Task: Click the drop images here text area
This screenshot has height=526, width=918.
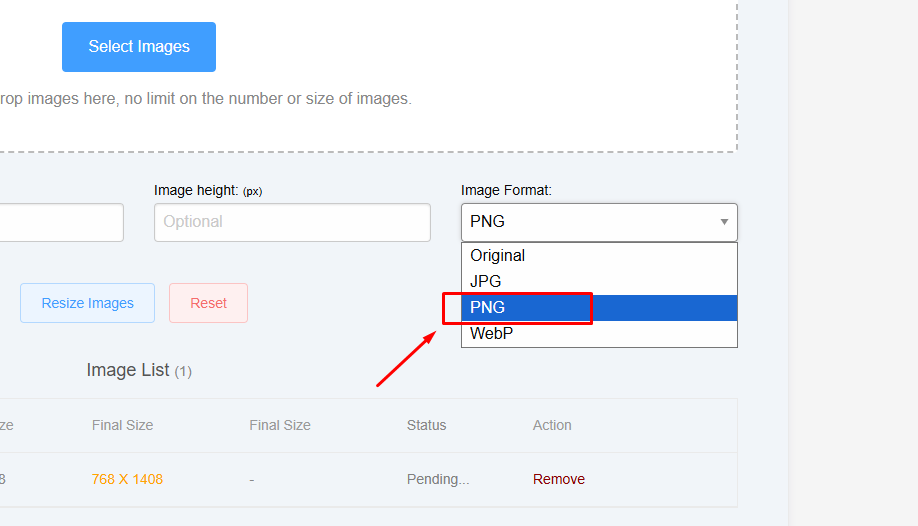Action: [x=206, y=99]
